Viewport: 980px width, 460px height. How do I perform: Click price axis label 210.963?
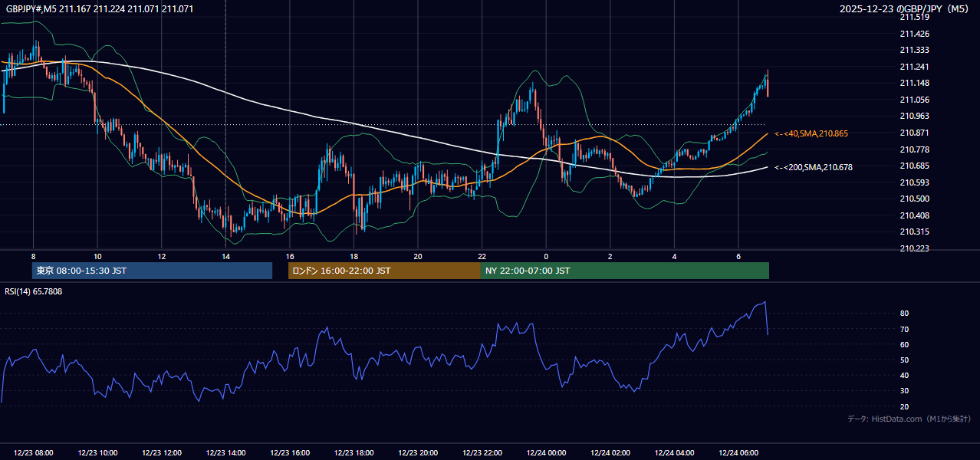pos(914,116)
